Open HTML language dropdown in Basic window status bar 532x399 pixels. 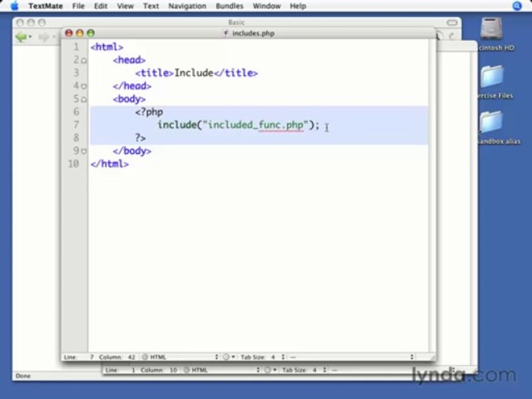point(222,370)
